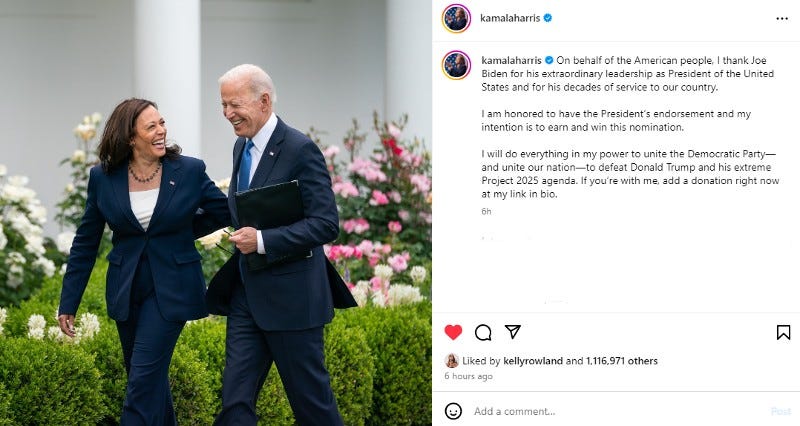Click the small liker avatar thumbnail
This screenshot has width=800, height=426.
452,361
